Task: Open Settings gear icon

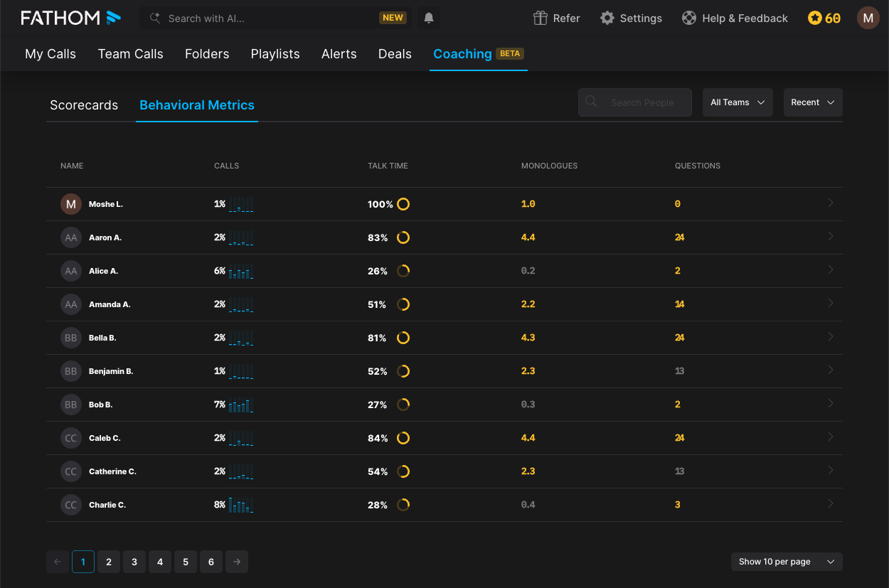Action: [x=607, y=18]
